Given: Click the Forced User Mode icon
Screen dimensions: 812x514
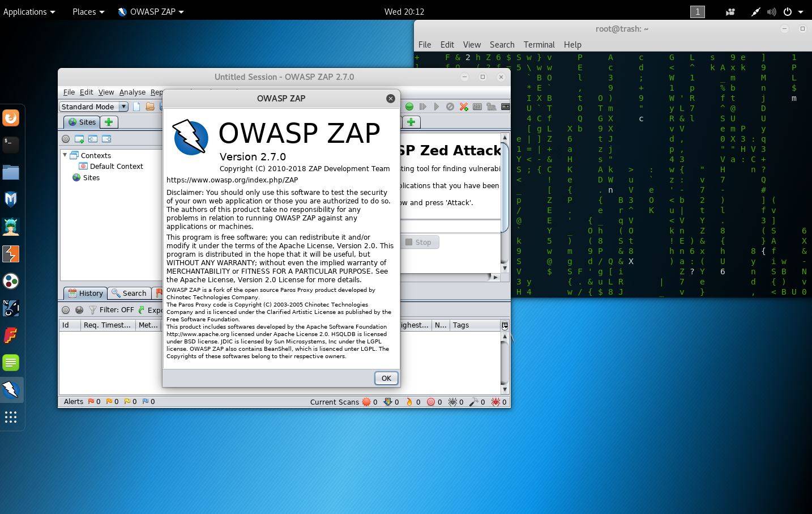Looking at the screenshot, I should click(x=491, y=107).
